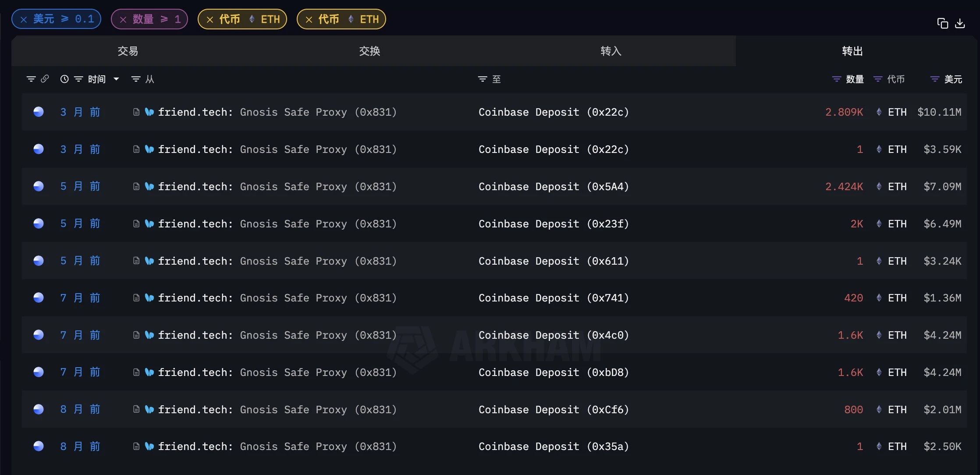
Task: Open the 美元 column filter icon
Action: click(x=935, y=79)
